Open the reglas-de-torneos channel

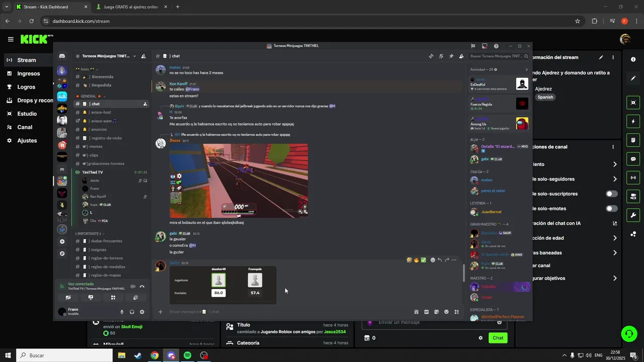111,258
